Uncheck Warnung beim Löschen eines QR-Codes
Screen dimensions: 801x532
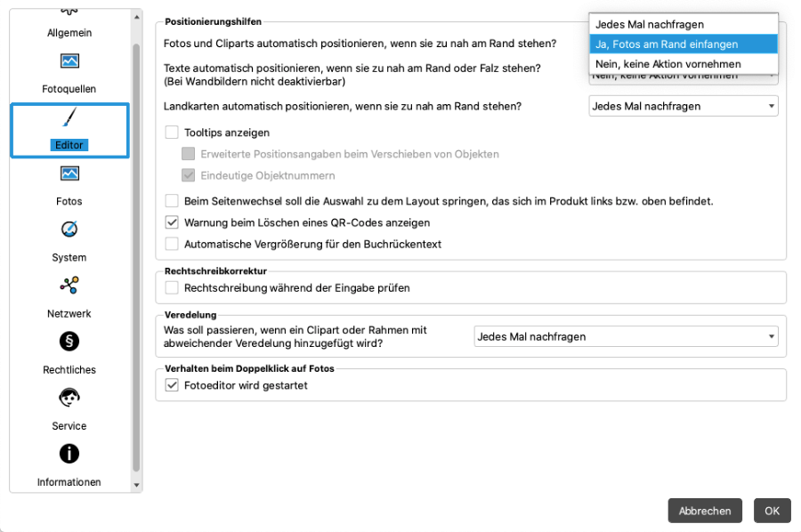click(x=173, y=222)
